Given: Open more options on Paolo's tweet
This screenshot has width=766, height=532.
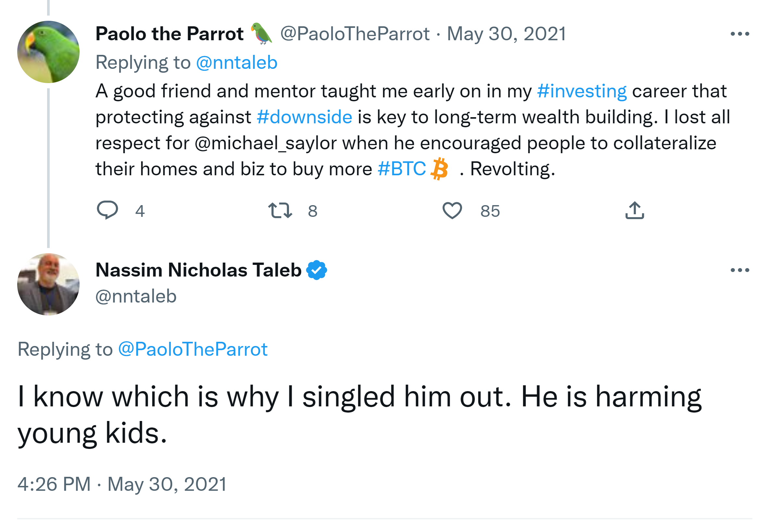Looking at the screenshot, I should coord(739,34).
